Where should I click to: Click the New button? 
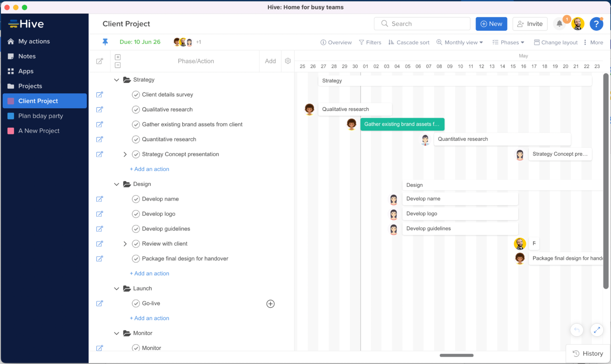491,24
